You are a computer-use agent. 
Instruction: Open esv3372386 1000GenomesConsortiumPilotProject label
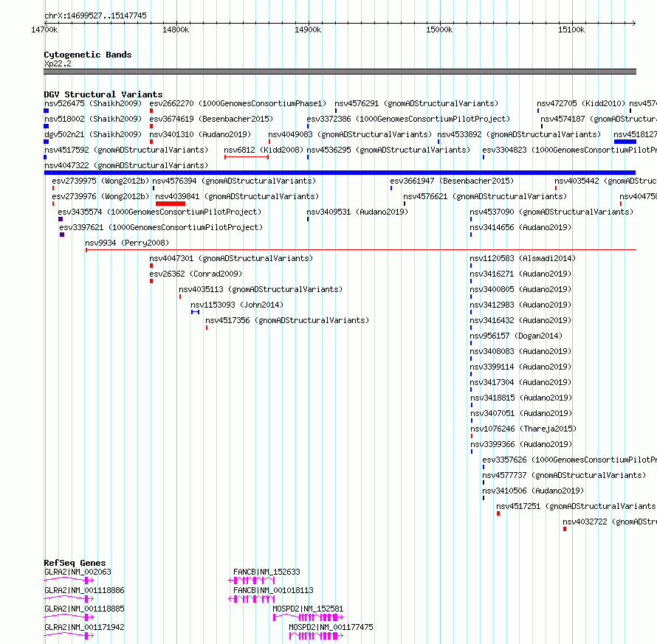(x=408, y=119)
